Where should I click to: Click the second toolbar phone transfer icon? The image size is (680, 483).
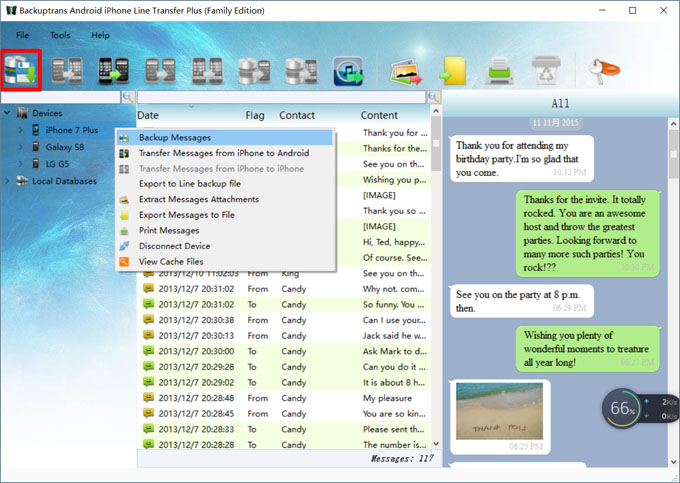pos(67,71)
